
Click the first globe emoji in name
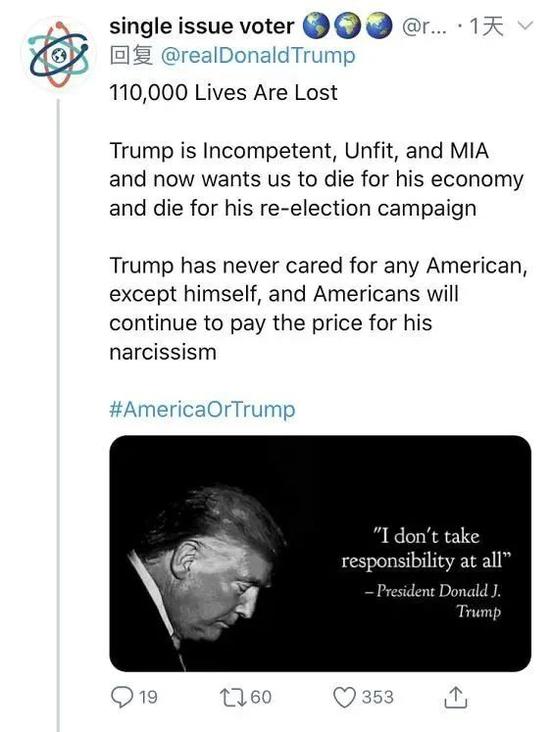click(317, 26)
